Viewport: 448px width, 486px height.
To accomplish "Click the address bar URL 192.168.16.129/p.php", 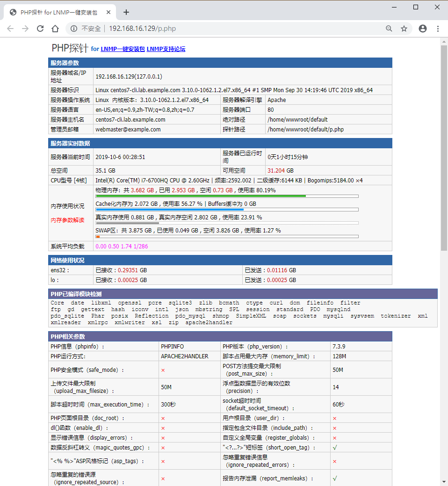I will (x=142, y=29).
